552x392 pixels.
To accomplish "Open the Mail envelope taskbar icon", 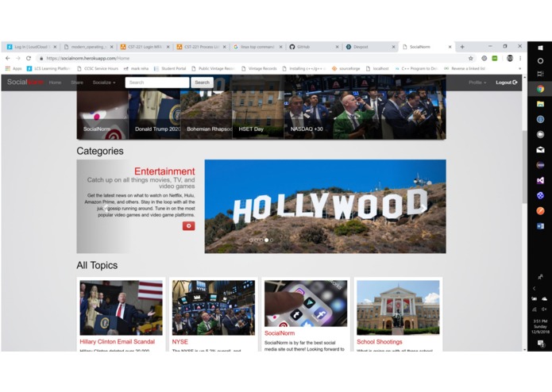I will (x=540, y=150).
